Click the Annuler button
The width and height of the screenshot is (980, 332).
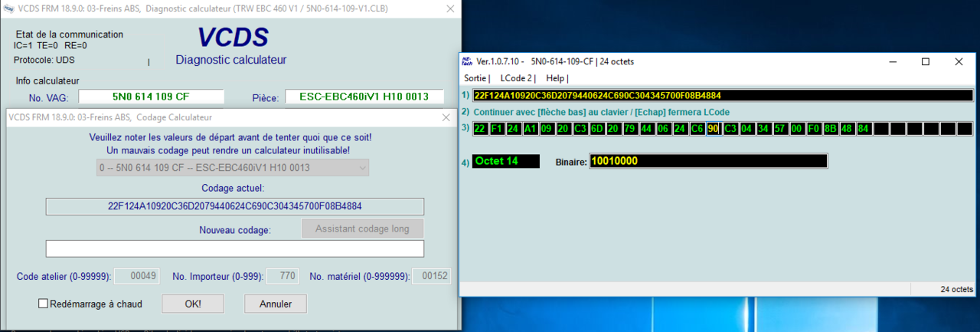tap(276, 304)
